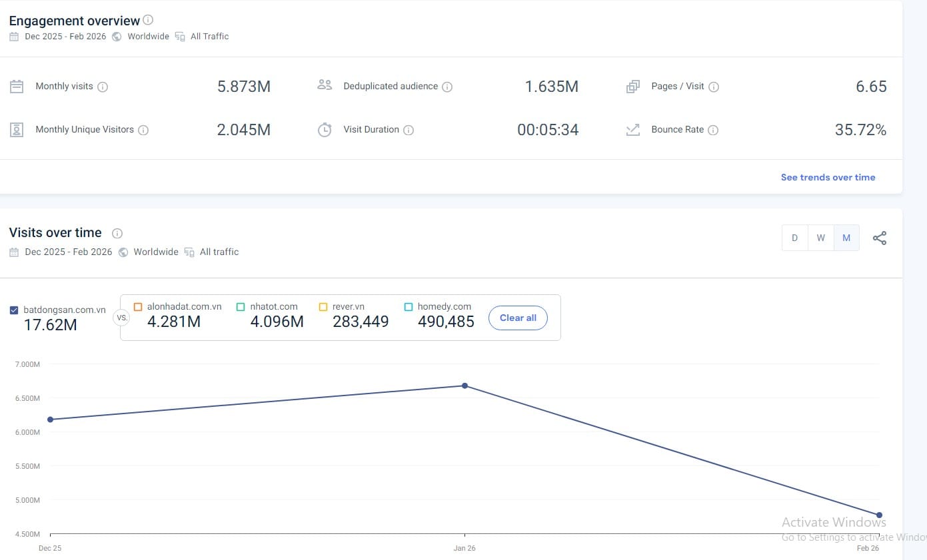Click info icon next to Engagement overview
This screenshot has width=927, height=560.
(x=148, y=20)
